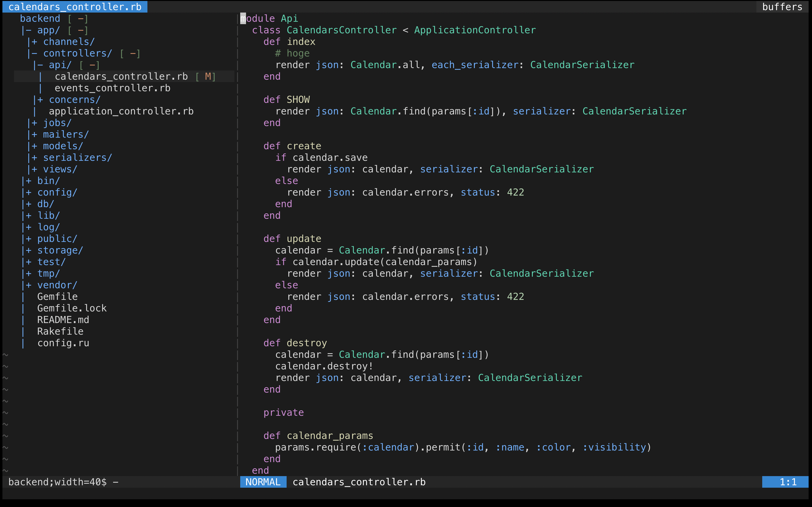
Task: Open application_controller.rb under concerns
Action: [121, 111]
